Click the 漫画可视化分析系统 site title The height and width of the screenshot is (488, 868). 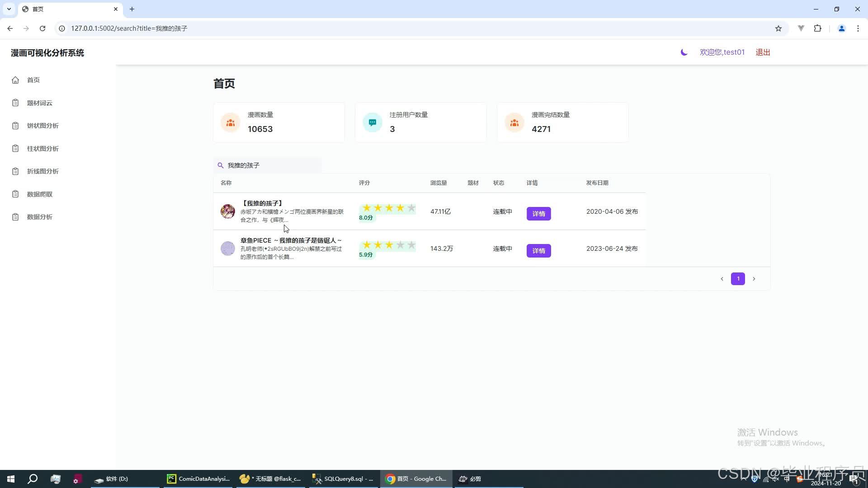pyautogui.click(x=47, y=53)
